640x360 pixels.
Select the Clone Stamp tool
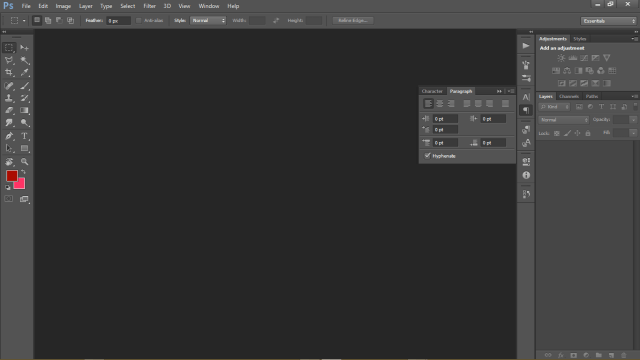click(x=9, y=98)
